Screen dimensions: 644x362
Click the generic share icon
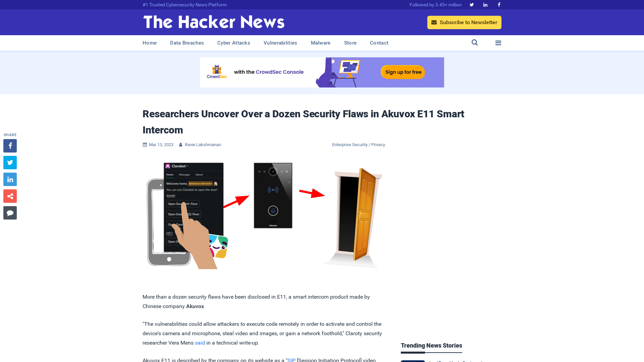pyautogui.click(x=10, y=196)
